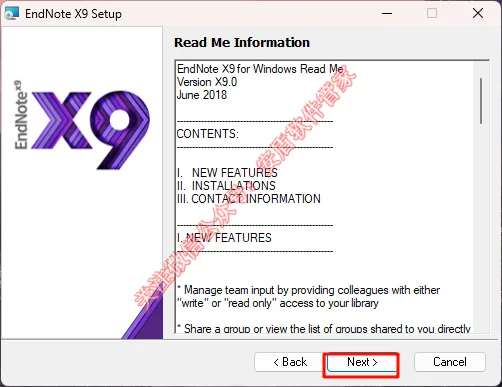Click the 'Read Me Information' heading

pos(242,43)
